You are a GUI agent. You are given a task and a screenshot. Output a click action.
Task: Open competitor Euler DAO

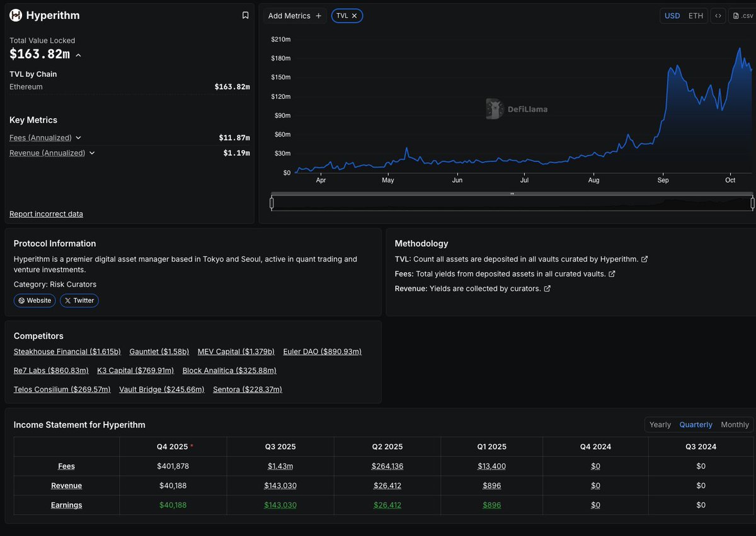coord(323,351)
